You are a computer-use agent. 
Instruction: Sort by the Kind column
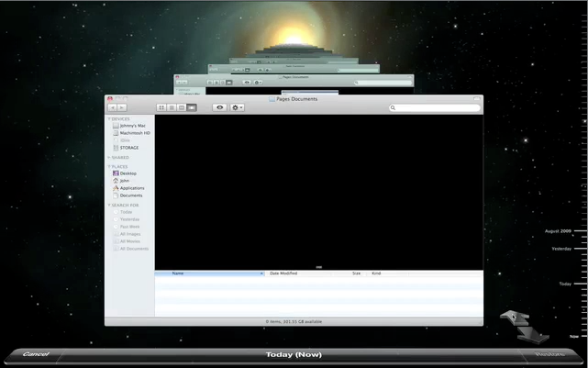[388, 273]
